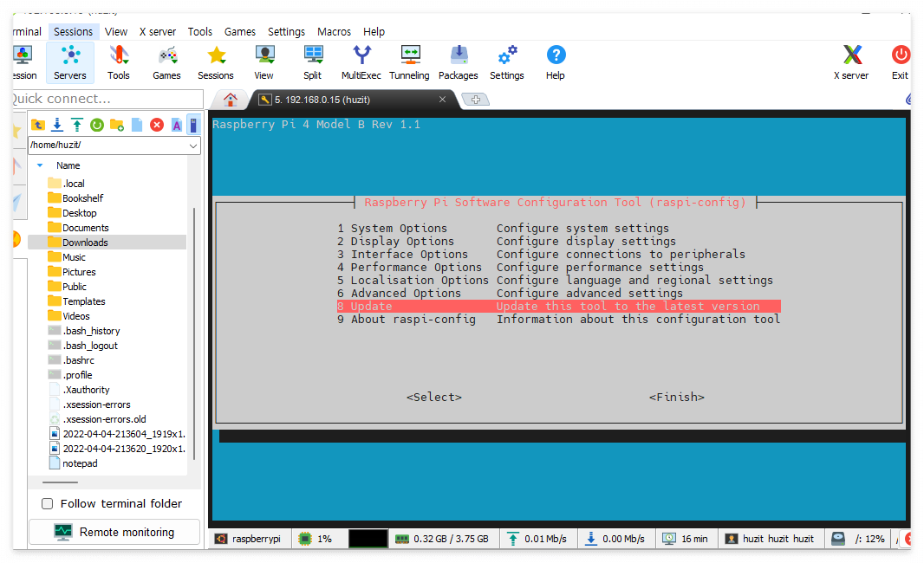924x563 pixels.
Task: Close the 192.168.0.15 (huzit) tab
Action: 443,100
